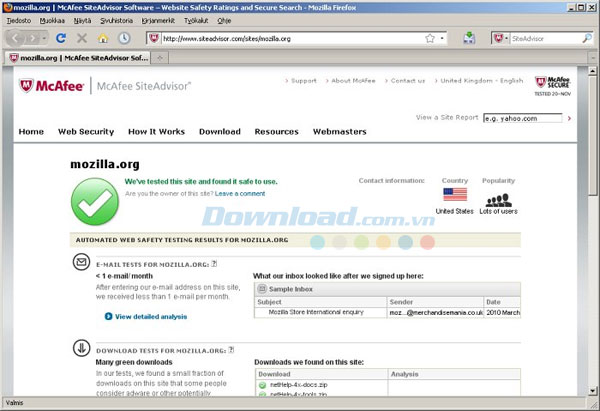Screen dimensions: 600x411
Task: Open the Sivuhistoria menu
Action: click(116, 21)
